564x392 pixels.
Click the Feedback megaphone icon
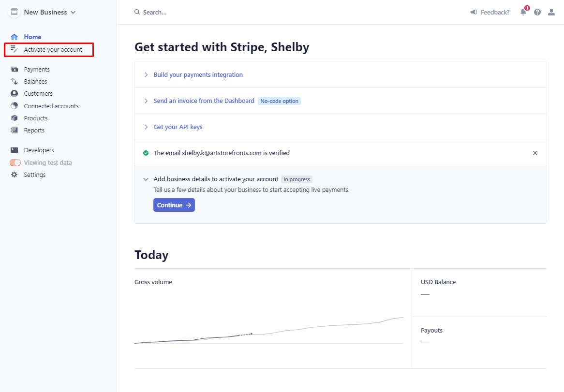click(474, 12)
